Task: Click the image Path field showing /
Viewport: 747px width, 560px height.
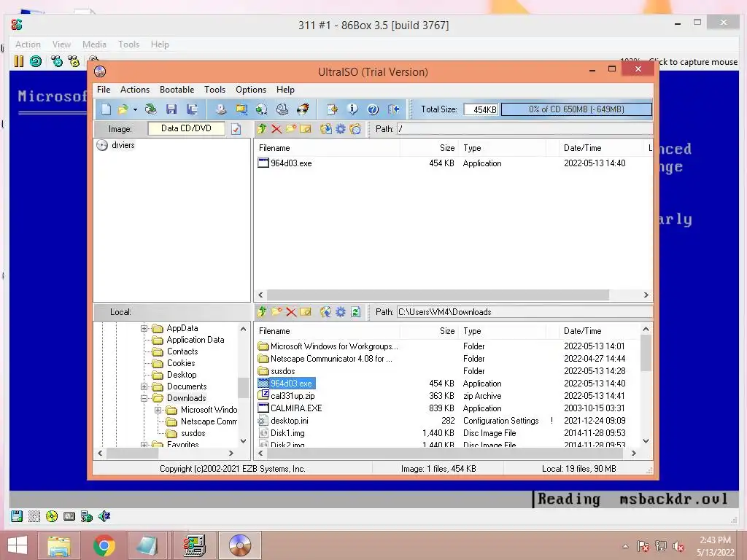Action: click(x=525, y=128)
